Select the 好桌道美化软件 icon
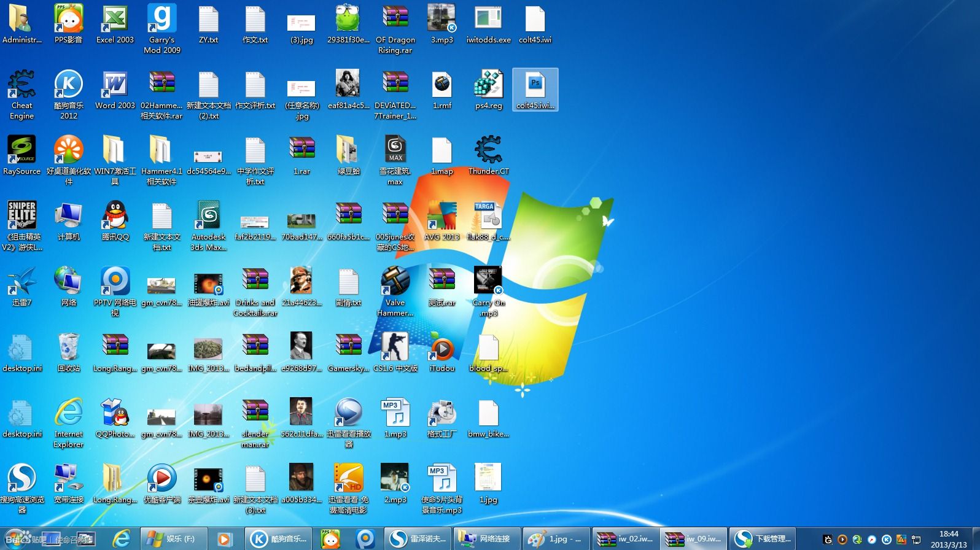 click(69, 160)
